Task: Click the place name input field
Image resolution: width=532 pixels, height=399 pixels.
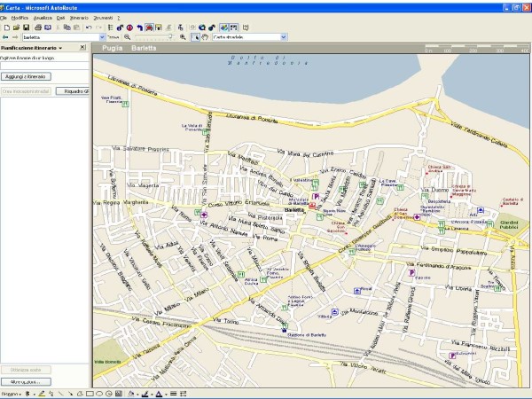Action: point(44,65)
